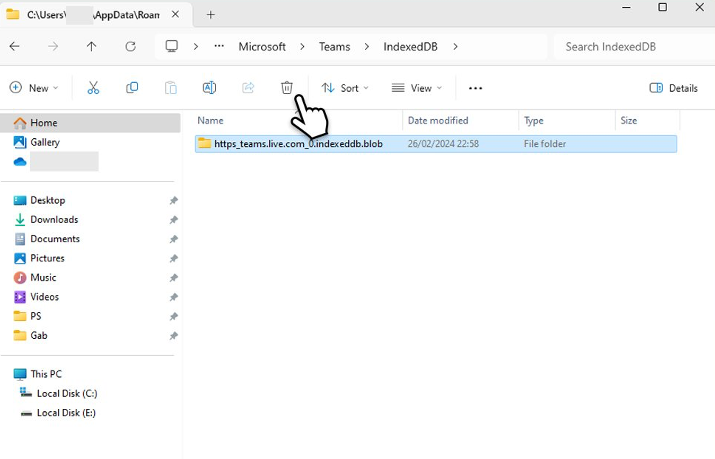Click the Forward navigation arrow
The width and height of the screenshot is (715, 459).
click(53, 46)
